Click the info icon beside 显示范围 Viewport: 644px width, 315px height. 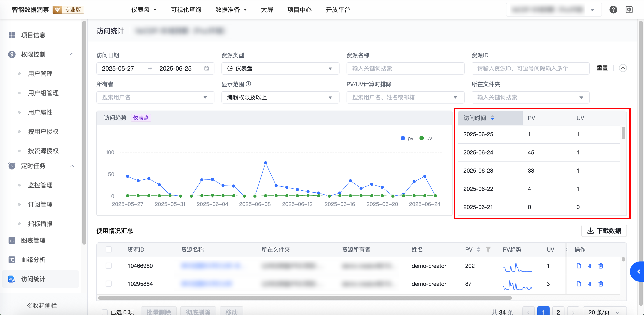[248, 84]
